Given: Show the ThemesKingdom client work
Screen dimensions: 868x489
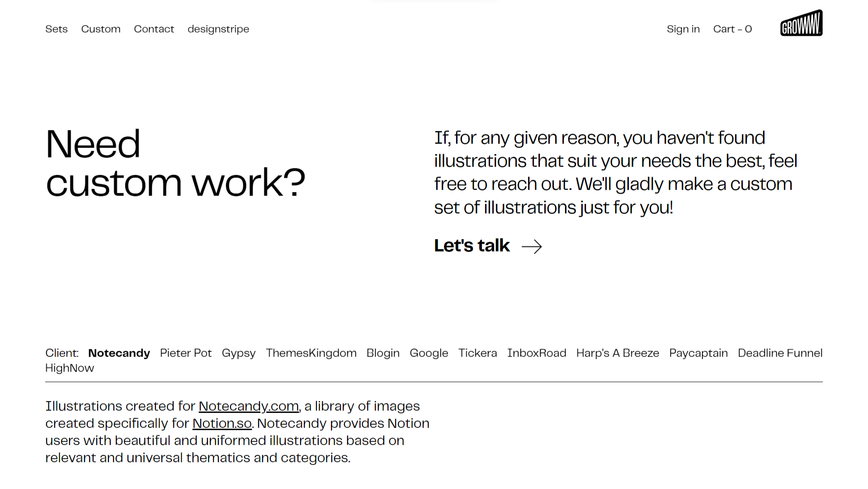Looking at the screenshot, I should click(x=311, y=353).
